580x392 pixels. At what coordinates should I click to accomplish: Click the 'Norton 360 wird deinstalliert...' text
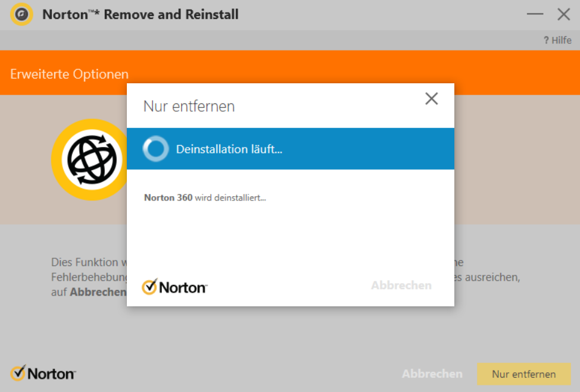(205, 197)
